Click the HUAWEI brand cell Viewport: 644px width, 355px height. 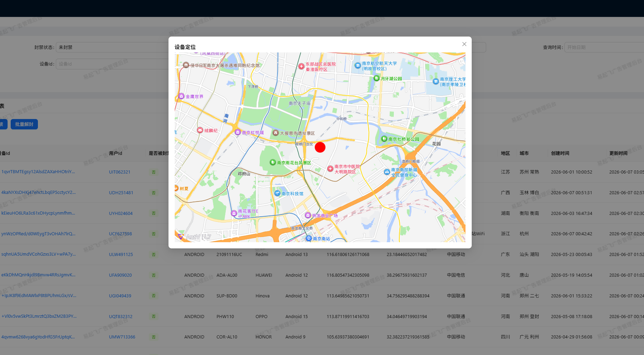pyautogui.click(x=264, y=275)
